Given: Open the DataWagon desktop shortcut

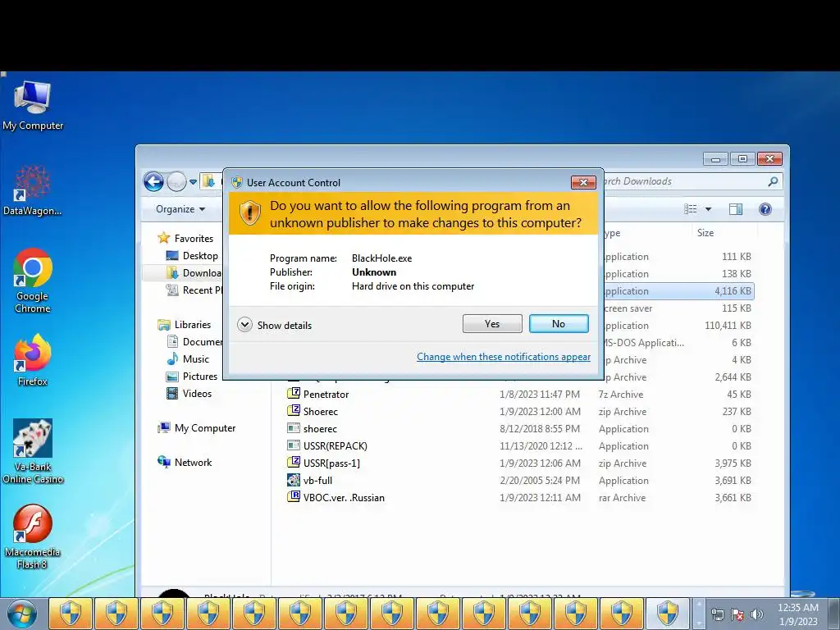Looking at the screenshot, I should click(33, 190).
